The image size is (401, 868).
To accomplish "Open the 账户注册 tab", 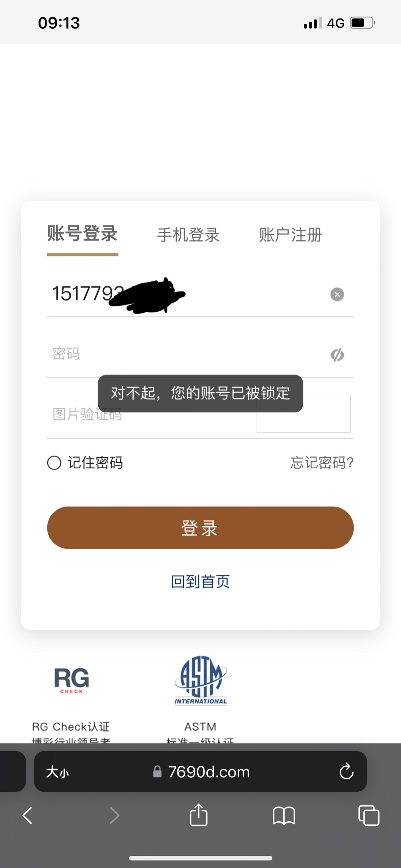I will coord(290,235).
